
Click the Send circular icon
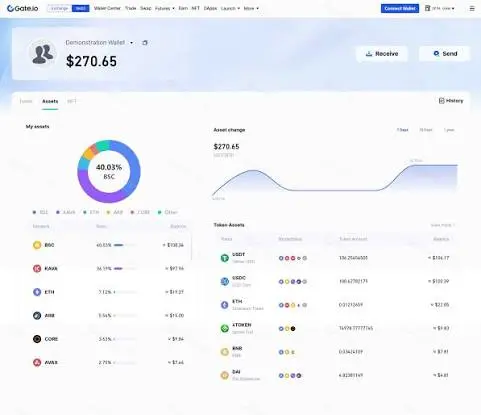436,53
